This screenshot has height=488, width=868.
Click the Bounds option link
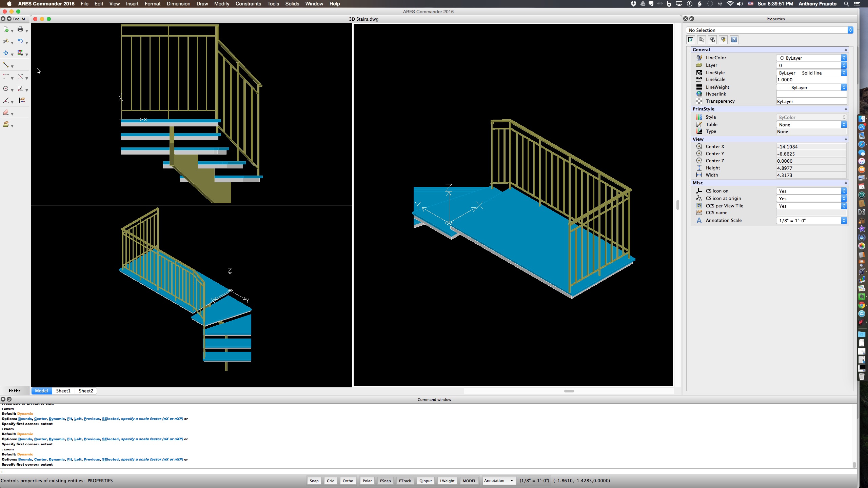[25, 459]
